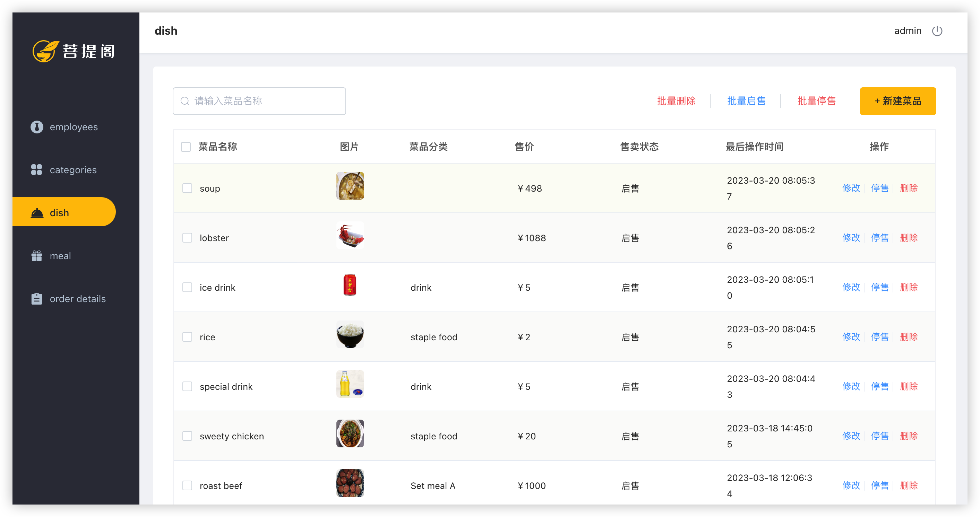The height and width of the screenshot is (517, 980).
Task: Check the soup row checkbox
Action: coord(187,188)
